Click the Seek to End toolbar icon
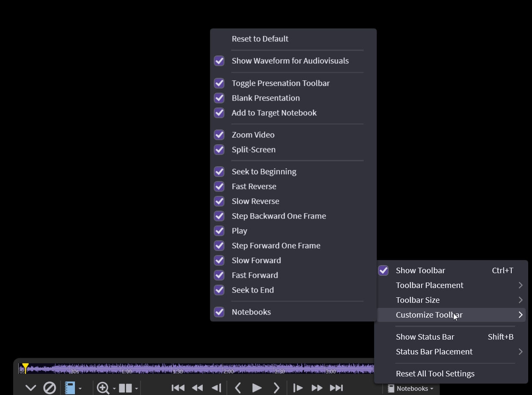Image resolution: width=532 pixels, height=395 pixels. (336, 388)
